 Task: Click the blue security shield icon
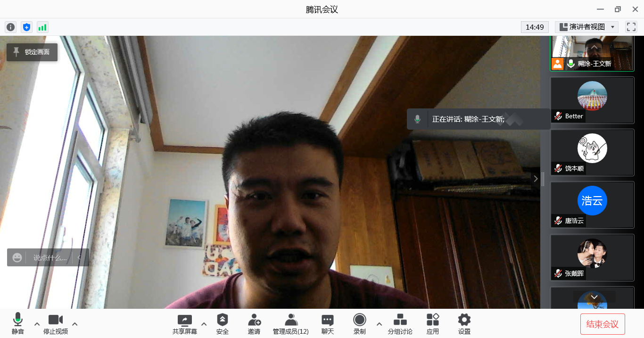pos(26,27)
